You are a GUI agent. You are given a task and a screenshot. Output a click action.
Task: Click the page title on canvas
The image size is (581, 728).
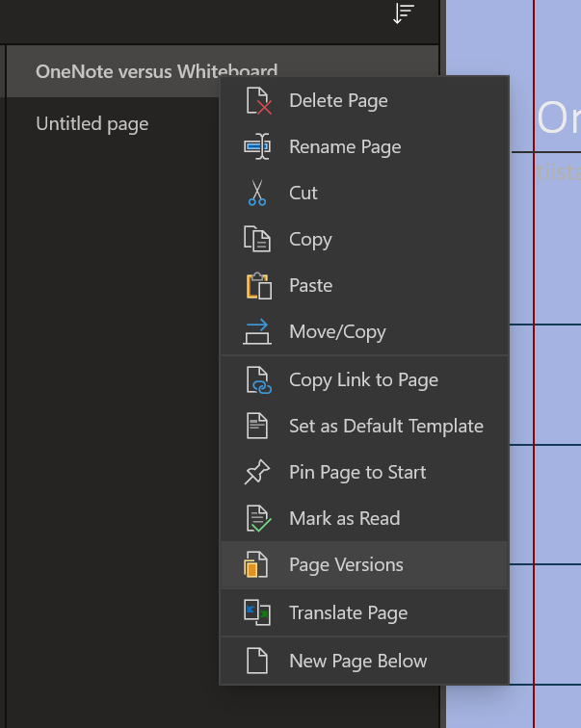point(558,118)
